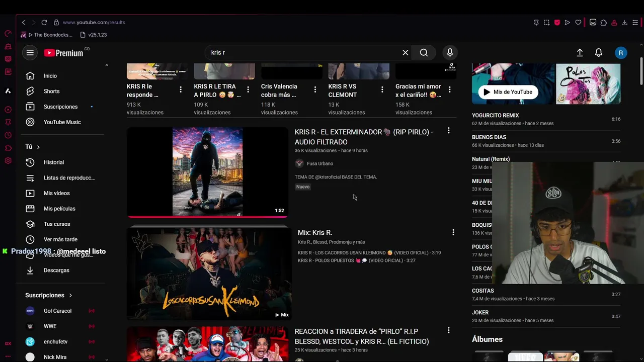Open the enchufetv subscription channel
This screenshot has width=644, height=362.
click(x=64, y=342)
